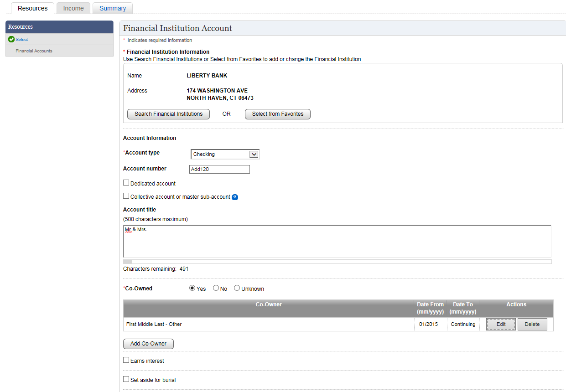
Task: Click the Continuing date to cell
Action: pyautogui.click(x=463, y=325)
